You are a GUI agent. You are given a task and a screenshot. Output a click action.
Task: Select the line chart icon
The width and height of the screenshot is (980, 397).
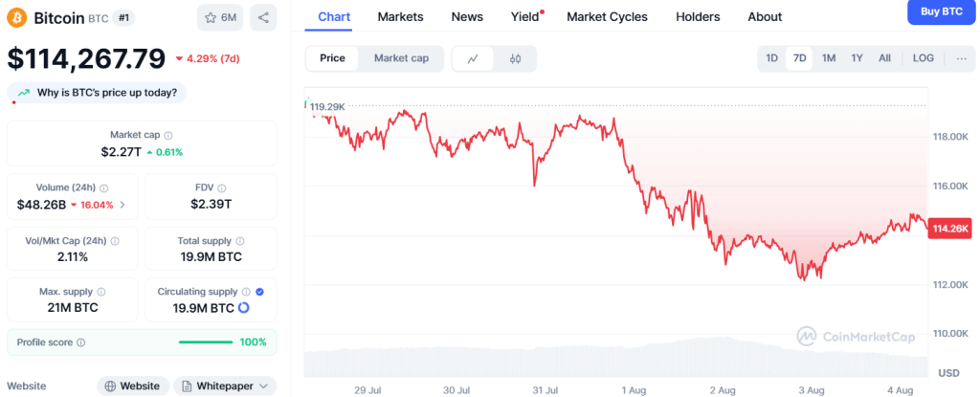473,58
